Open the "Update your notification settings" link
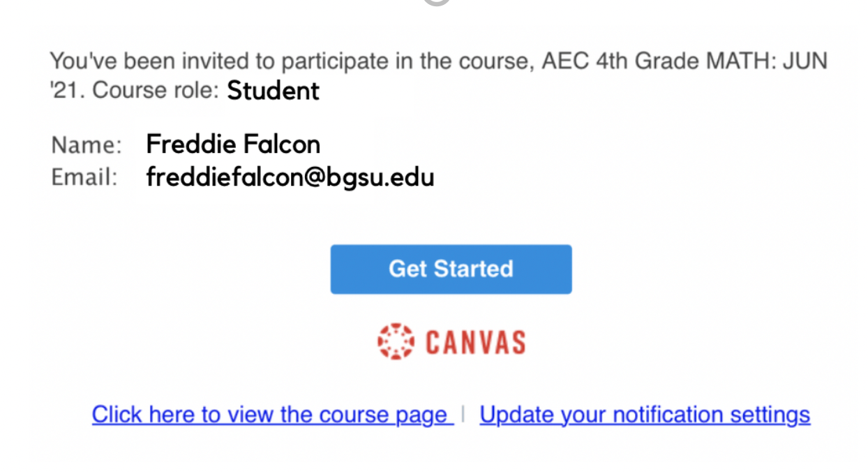Screen dimensions: 868x472 [645, 415]
